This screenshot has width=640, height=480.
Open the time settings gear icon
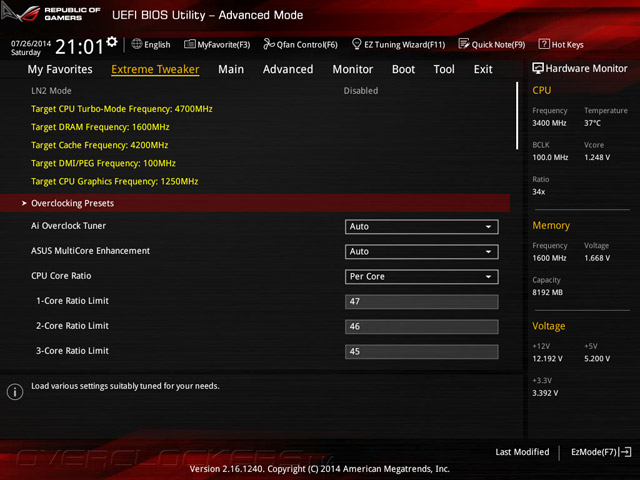tap(112, 42)
